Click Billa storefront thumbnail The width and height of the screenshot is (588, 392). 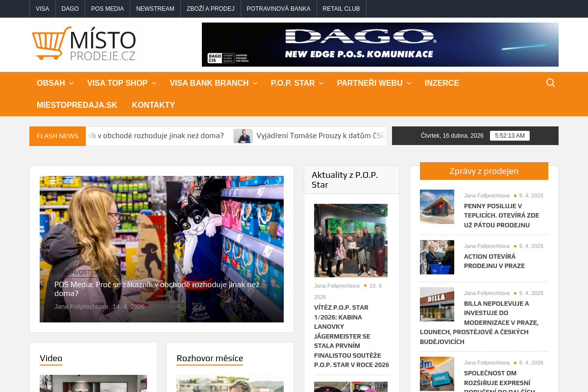tap(437, 304)
